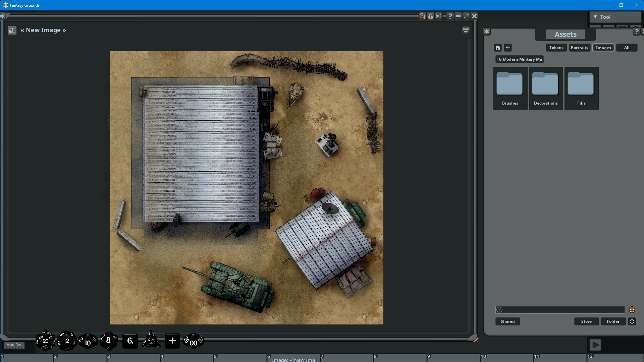Switch to the Assets tab

coord(565,34)
